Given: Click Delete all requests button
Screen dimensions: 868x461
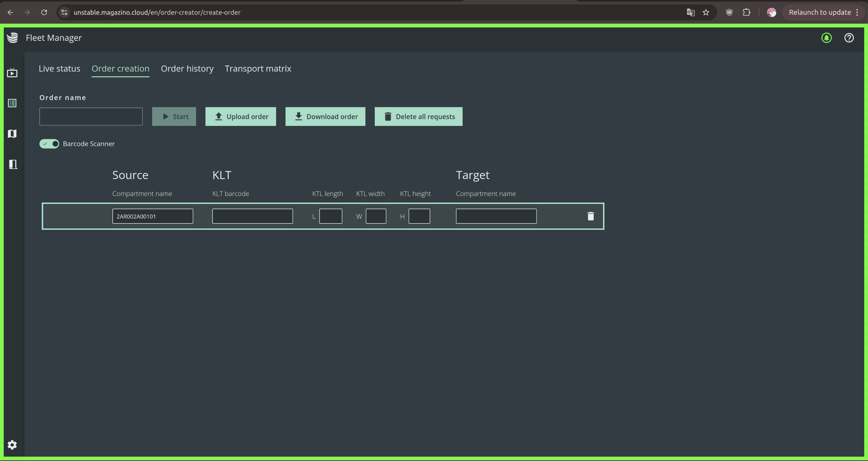Looking at the screenshot, I should point(419,117).
